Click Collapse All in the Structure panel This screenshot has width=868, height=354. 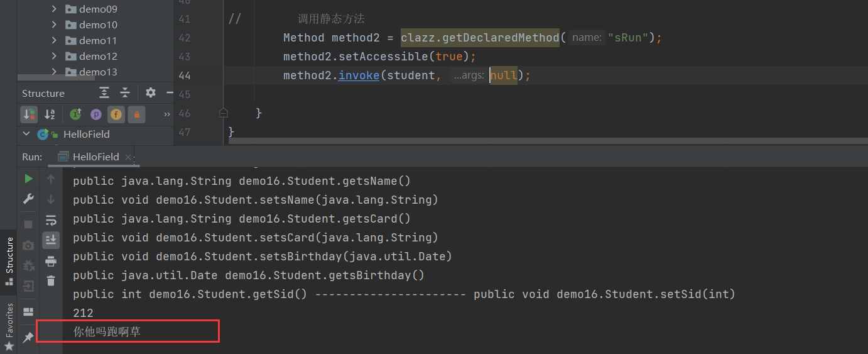pos(125,93)
